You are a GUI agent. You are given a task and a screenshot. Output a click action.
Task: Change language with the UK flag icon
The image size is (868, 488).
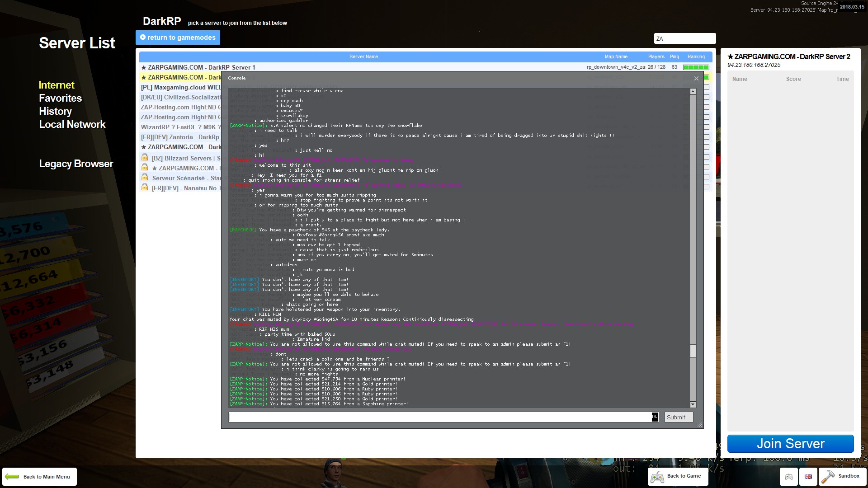pos(808,476)
